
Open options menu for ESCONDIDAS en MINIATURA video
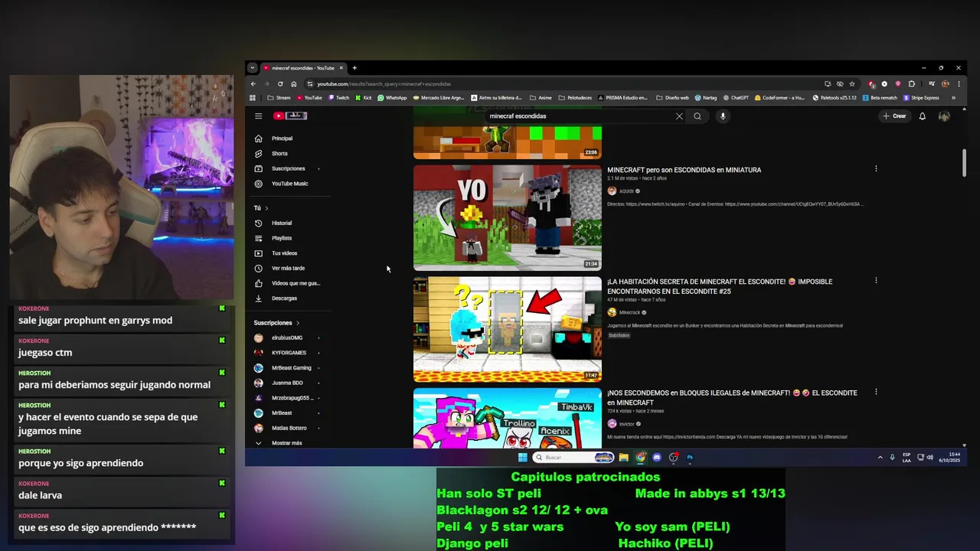pyautogui.click(x=876, y=169)
